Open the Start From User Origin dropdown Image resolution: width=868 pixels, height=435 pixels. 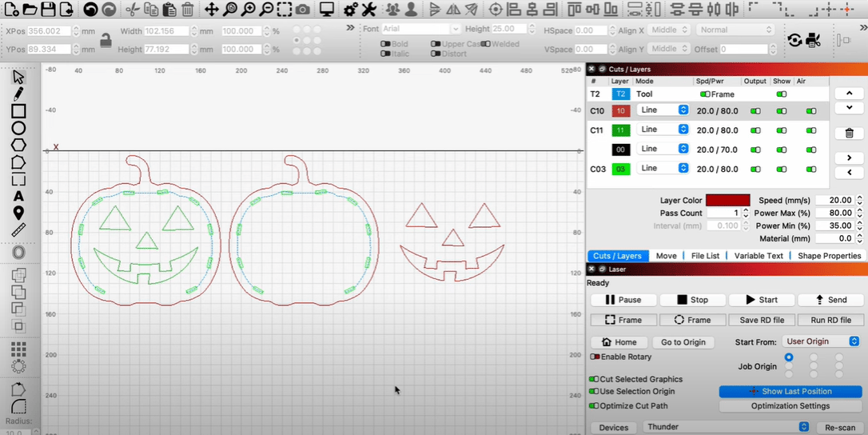point(820,341)
